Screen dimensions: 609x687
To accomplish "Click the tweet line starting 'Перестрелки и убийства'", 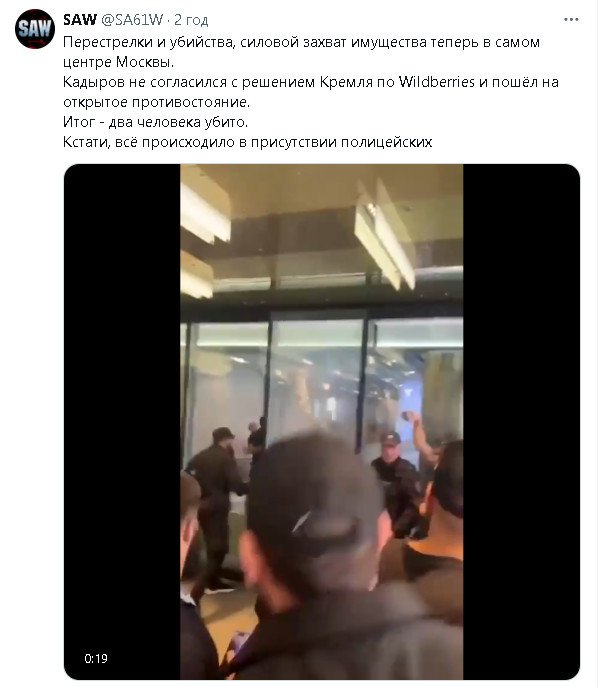I will pyautogui.click(x=301, y=42).
